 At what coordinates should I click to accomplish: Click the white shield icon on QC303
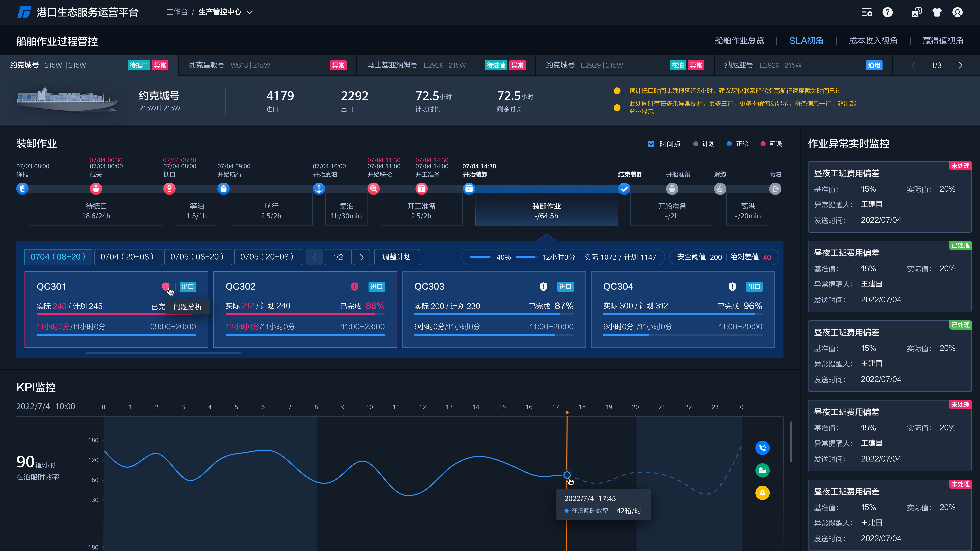pos(544,287)
